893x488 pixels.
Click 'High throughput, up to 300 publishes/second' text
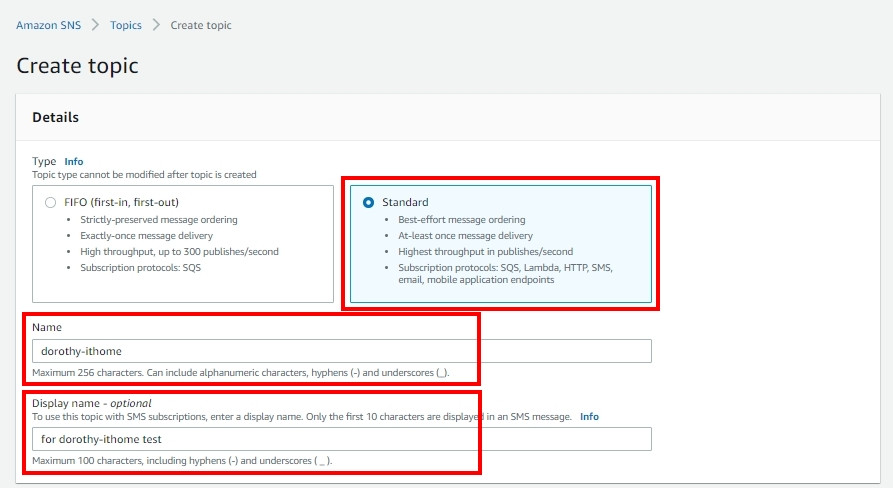179,252
